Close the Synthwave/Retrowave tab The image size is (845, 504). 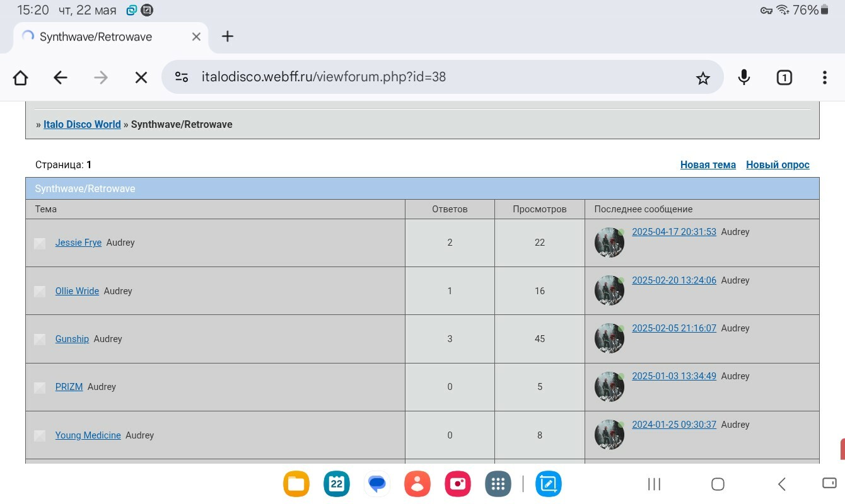(x=196, y=37)
